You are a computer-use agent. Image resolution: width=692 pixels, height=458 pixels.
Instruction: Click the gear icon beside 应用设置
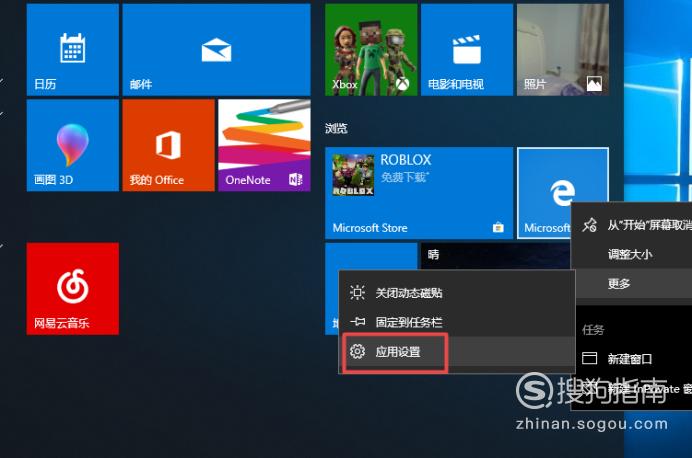357,352
